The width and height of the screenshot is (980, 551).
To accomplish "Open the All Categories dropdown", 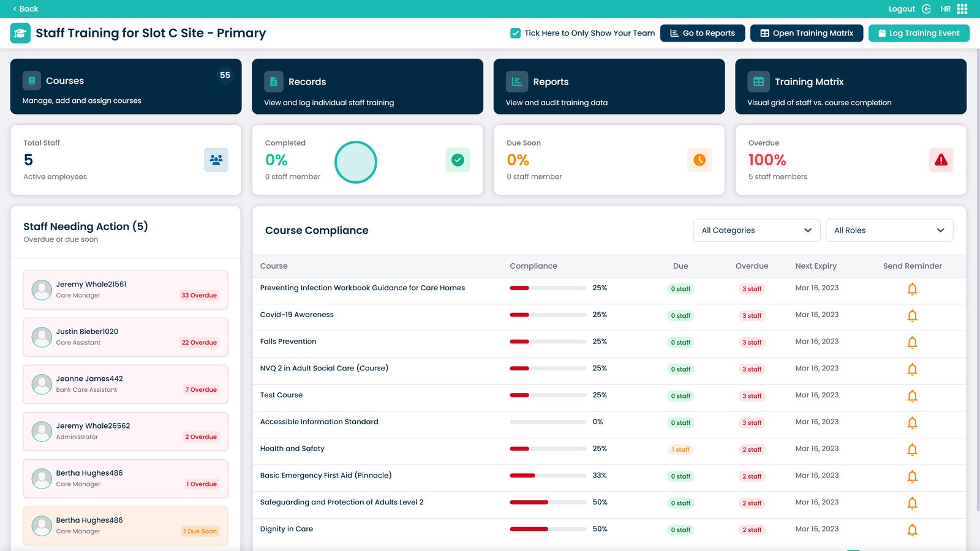I will (756, 230).
